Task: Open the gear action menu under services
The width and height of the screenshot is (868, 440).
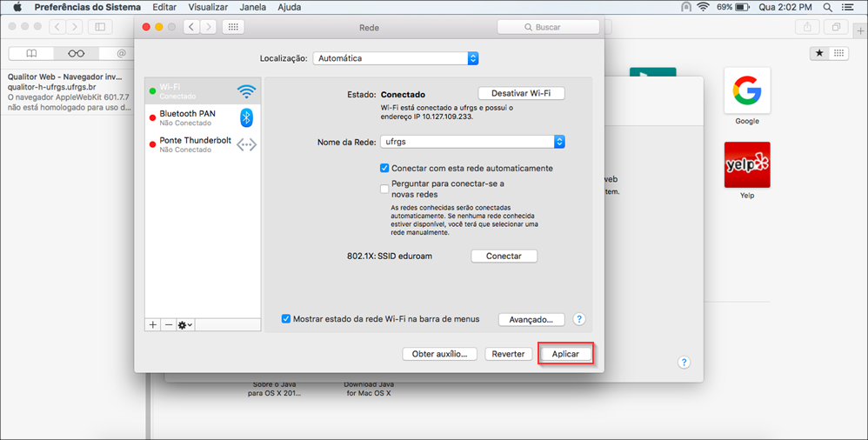Action: point(185,325)
